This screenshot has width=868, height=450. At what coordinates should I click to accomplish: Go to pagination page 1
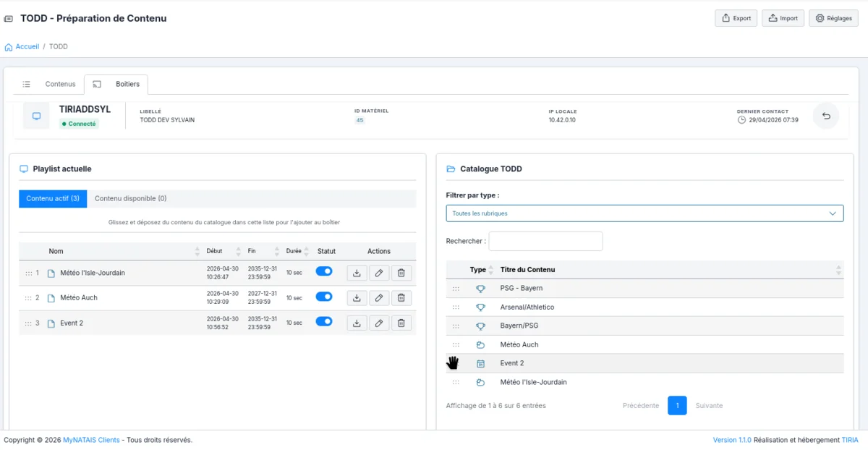point(677,406)
